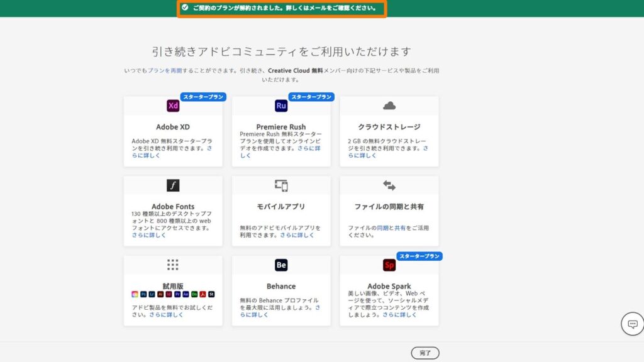644x362 pixels.
Task: Click the Premiere Rush card title
Action: pos(281,127)
